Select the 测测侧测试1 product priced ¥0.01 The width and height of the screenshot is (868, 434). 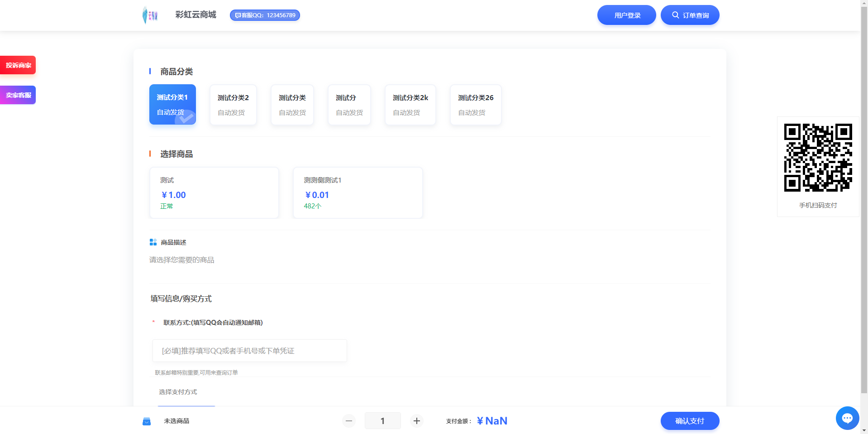coord(358,193)
